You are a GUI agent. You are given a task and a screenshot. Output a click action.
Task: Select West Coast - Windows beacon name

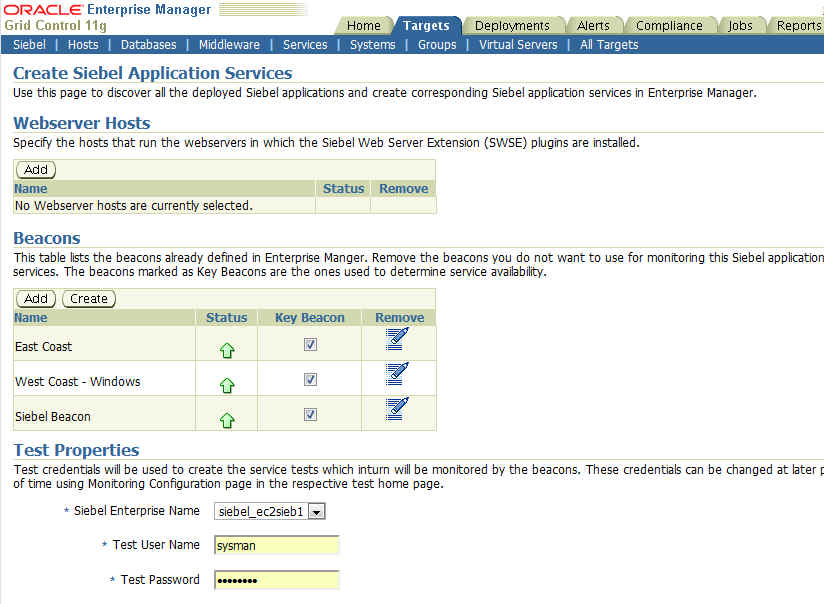(x=78, y=382)
